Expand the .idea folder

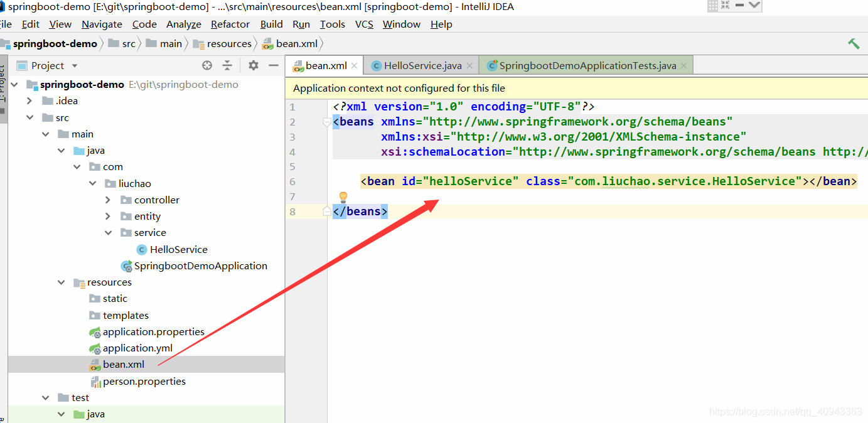click(29, 100)
